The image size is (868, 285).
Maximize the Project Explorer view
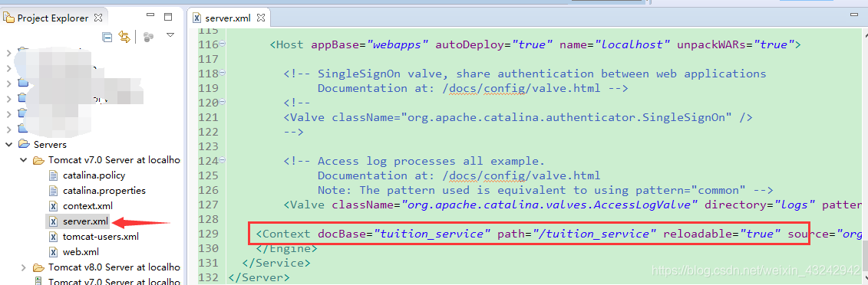[168, 17]
